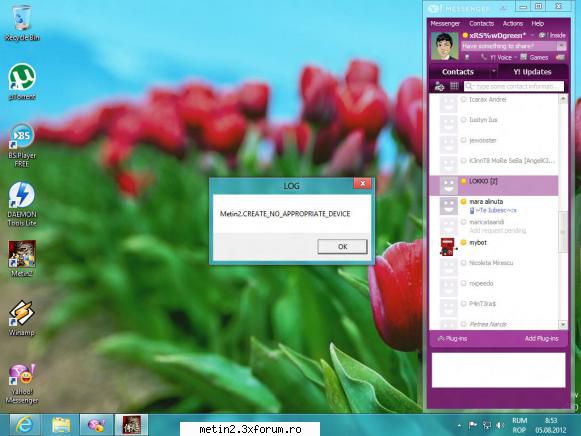The image size is (581, 436).
Task: Open the Contacts menu in Messenger
Action: click(x=481, y=23)
